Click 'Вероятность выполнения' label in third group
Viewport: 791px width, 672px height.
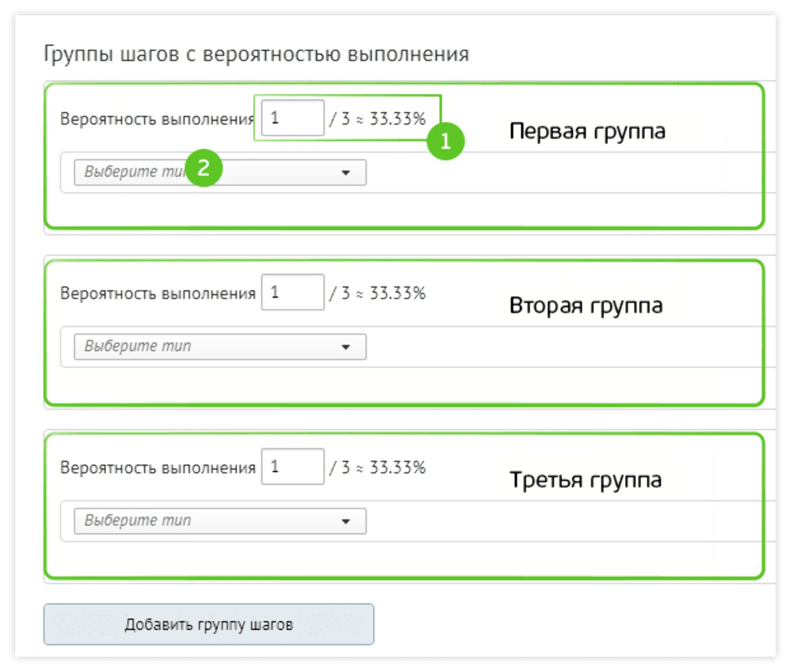(x=158, y=468)
